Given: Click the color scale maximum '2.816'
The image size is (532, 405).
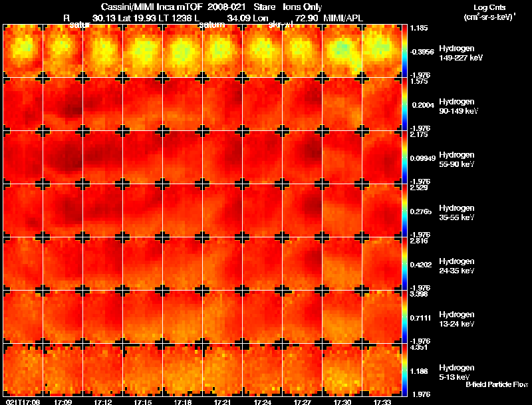Looking at the screenshot, I should tap(419, 241).
